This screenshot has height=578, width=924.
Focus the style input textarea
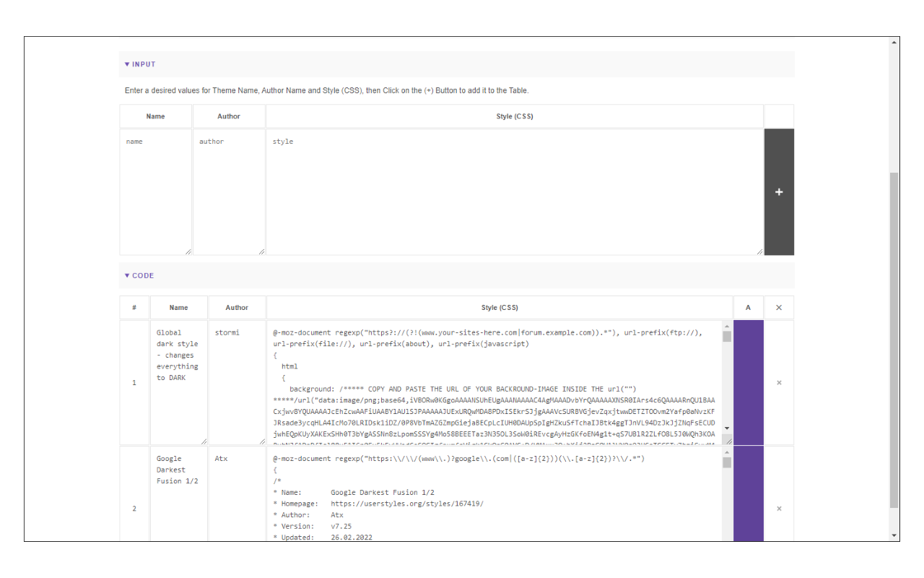(x=515, y=192)
